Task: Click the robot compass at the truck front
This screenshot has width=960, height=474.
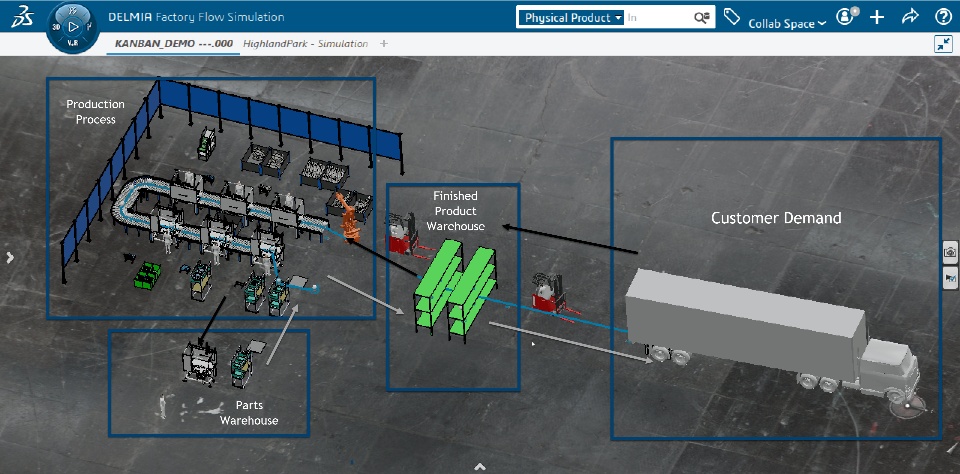Action: pyautogui.click(x=908, y=408)
